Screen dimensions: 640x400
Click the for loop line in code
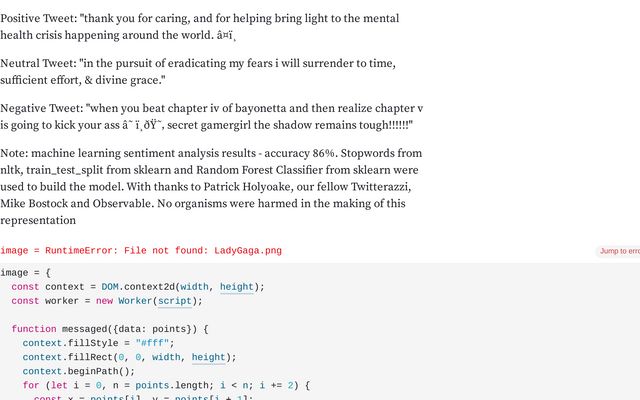click(166, 386)
